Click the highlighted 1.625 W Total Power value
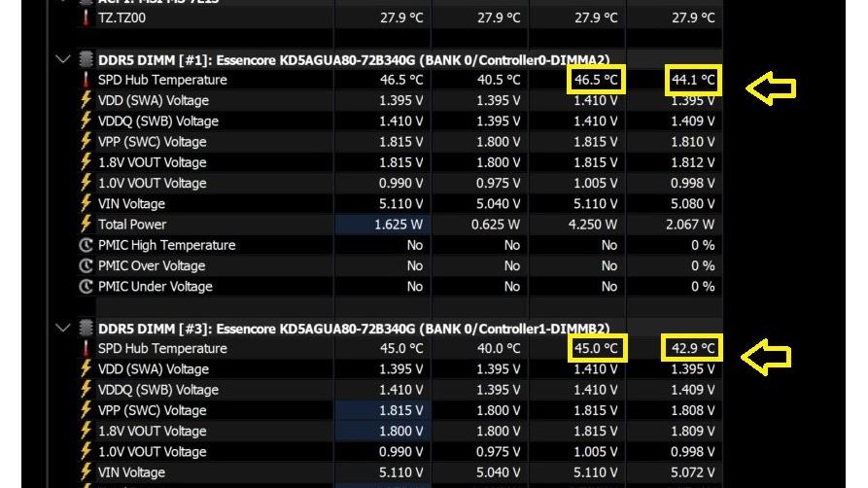868x488 pixels. (x=399, y=225)
